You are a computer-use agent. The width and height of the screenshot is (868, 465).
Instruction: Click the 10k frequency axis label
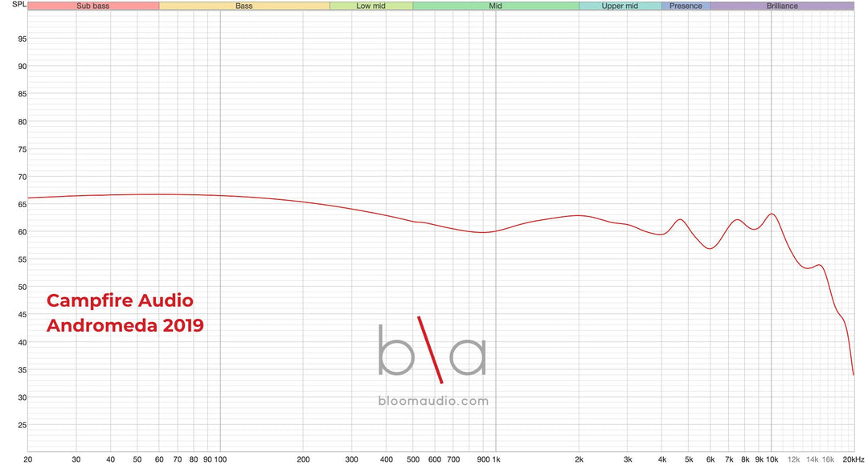pyautogui.click(x=772, y=459)
